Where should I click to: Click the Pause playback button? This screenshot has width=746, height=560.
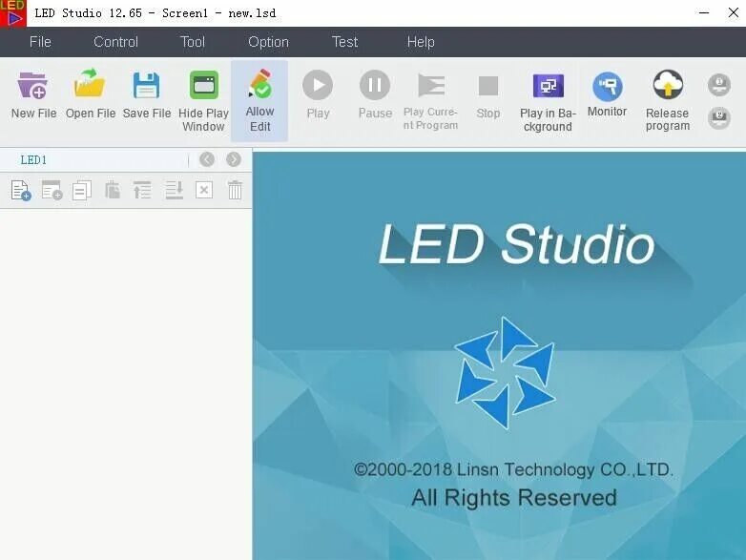pyautogui.click(x=375, y=85)
